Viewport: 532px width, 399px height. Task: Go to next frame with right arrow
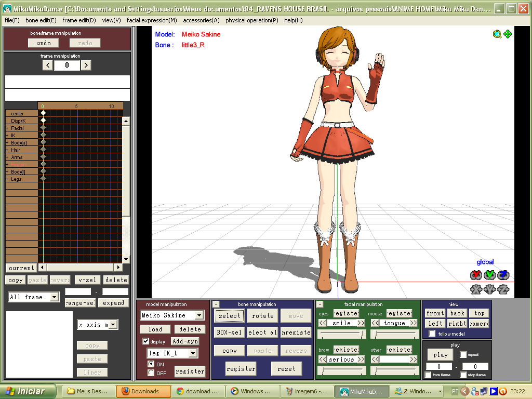tap(86, 65)
